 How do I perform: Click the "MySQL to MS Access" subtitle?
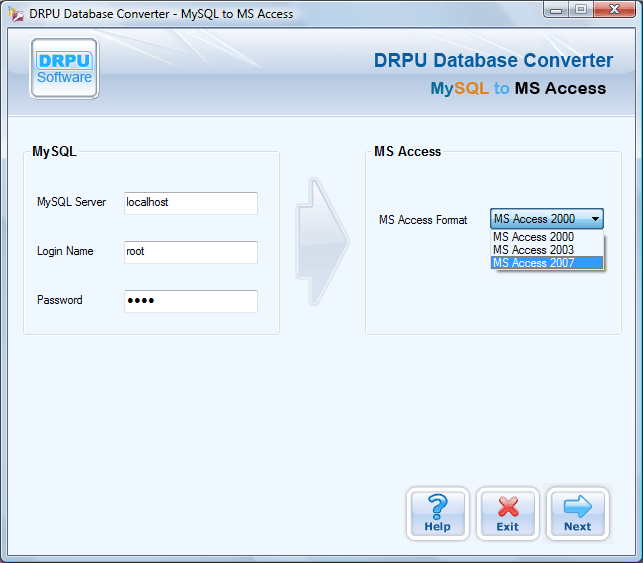[518, 88]
